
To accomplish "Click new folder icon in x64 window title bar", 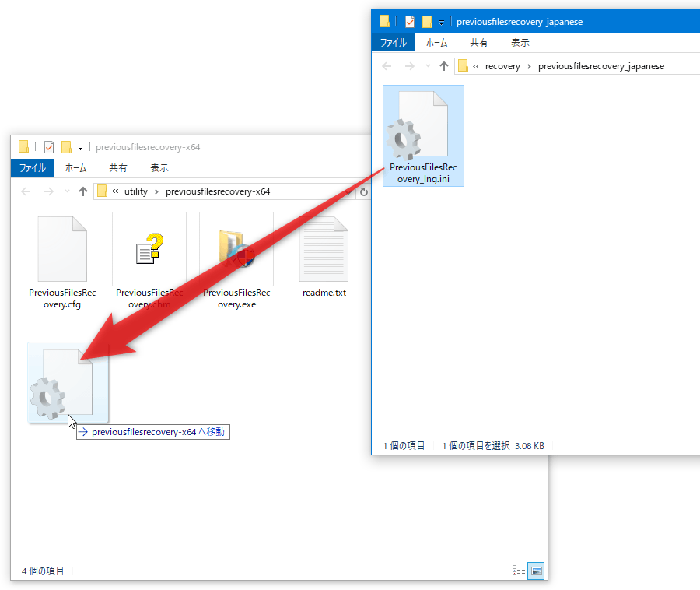I will (67, 147).
